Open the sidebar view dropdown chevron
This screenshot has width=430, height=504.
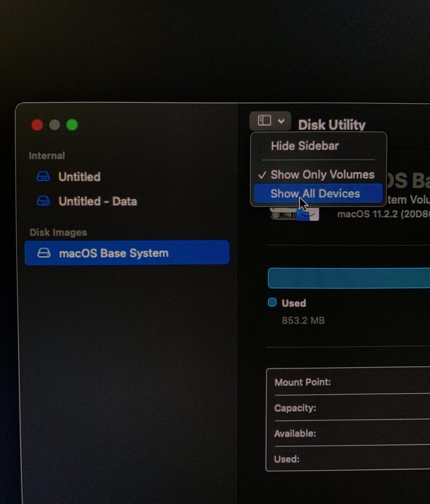point(281,121)
